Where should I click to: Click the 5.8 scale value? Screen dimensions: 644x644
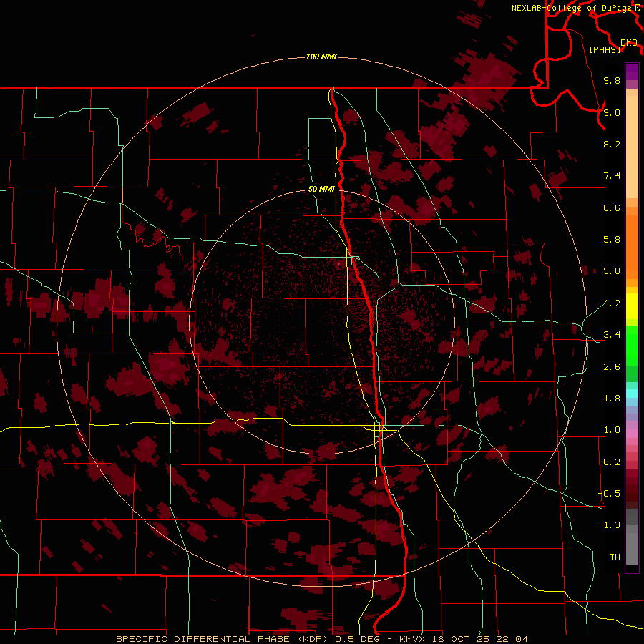(612, 240)
